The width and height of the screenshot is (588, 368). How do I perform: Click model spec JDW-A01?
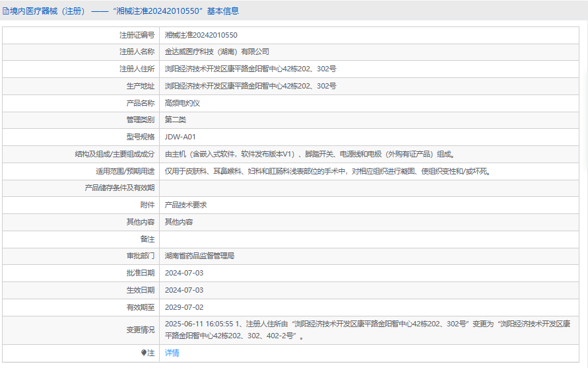point(180,137)
